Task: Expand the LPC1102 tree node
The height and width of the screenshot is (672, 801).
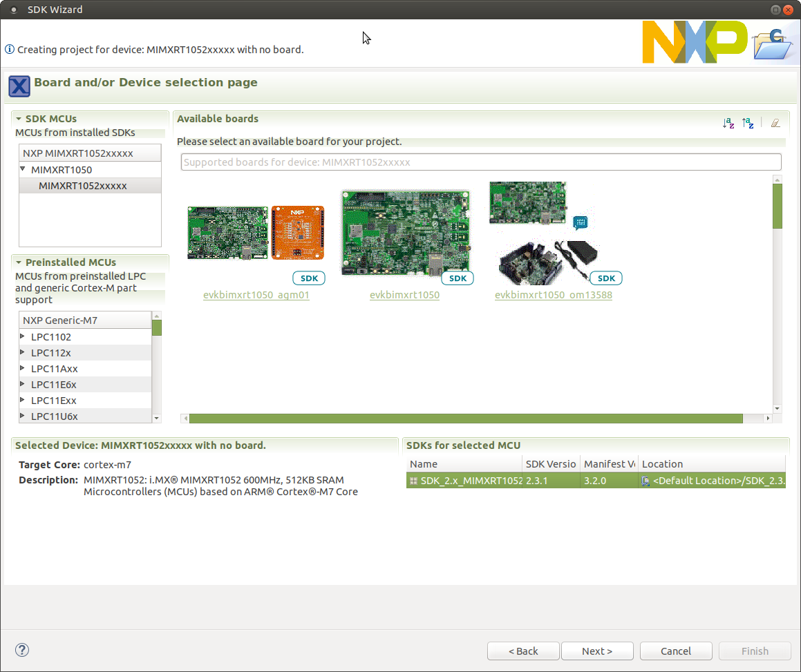Action: [x=23, y=336]
